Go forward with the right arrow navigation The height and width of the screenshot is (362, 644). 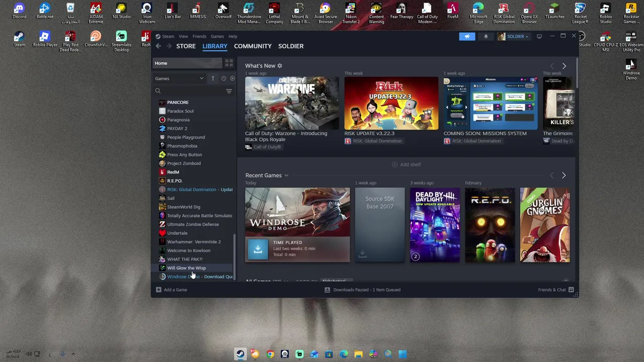(169, 46)
